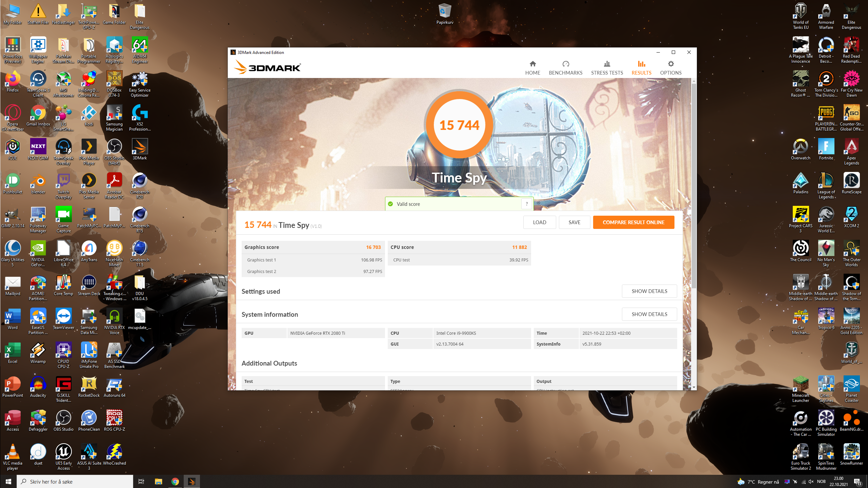Open Stream Deck desktop icon
The image size is (868, 488).
click(89, 286)
